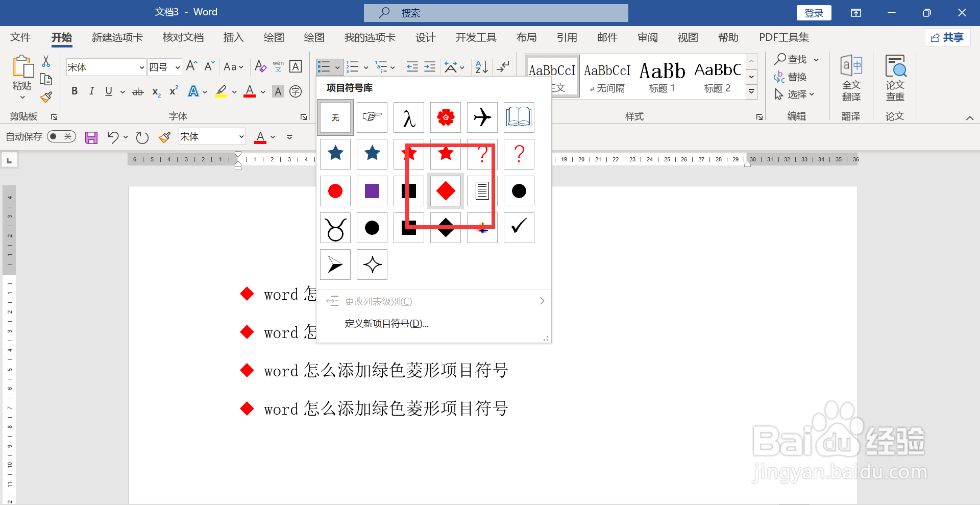Apply the yellow text highlight color
Image resolution: width=980 pixels, height=505 pixels.
pos(221,91)
